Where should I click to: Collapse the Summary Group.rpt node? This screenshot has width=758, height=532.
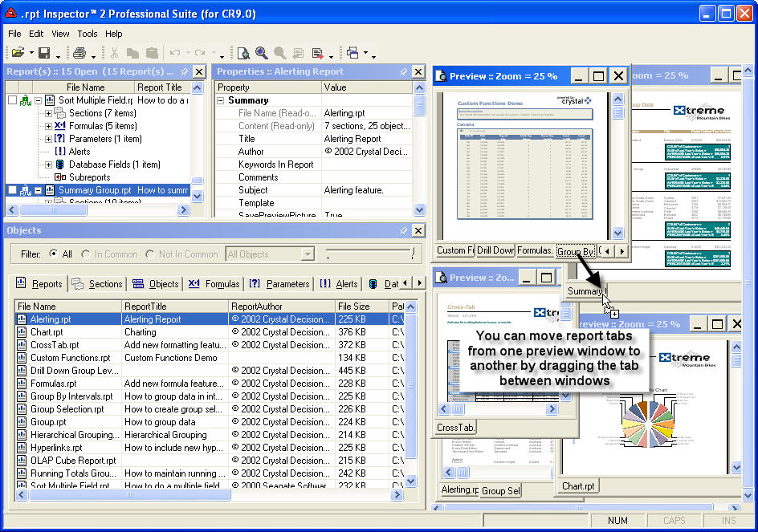click(x=39, y=190)
